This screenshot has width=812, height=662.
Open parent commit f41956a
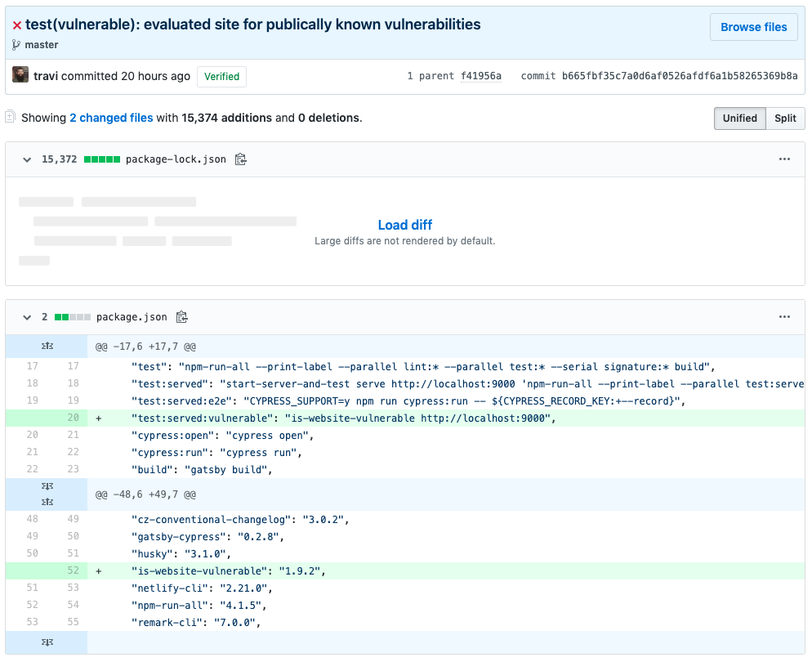click(481, 76)
